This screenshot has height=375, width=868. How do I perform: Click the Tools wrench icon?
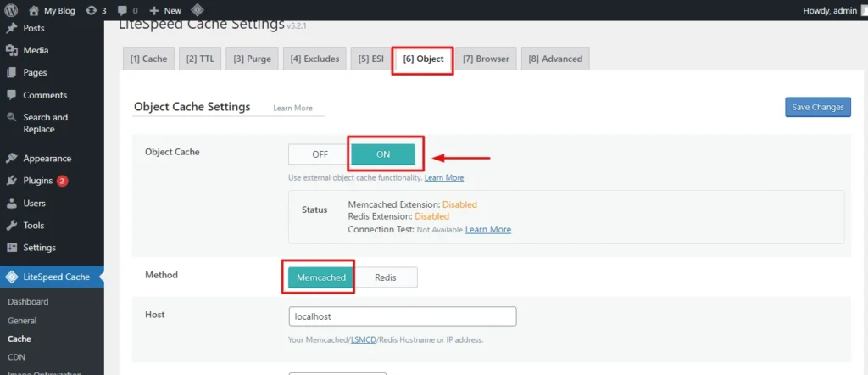[x=12, y=226]
